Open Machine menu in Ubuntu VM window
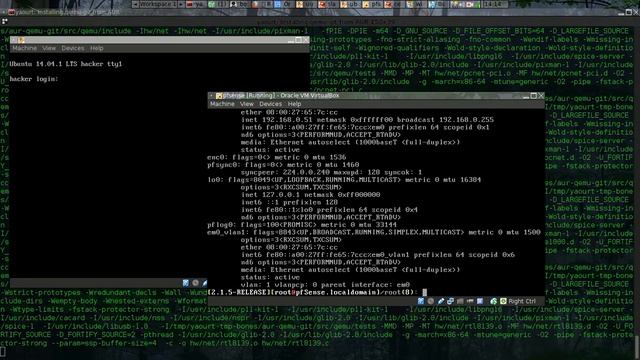 [x=24, y=48]
